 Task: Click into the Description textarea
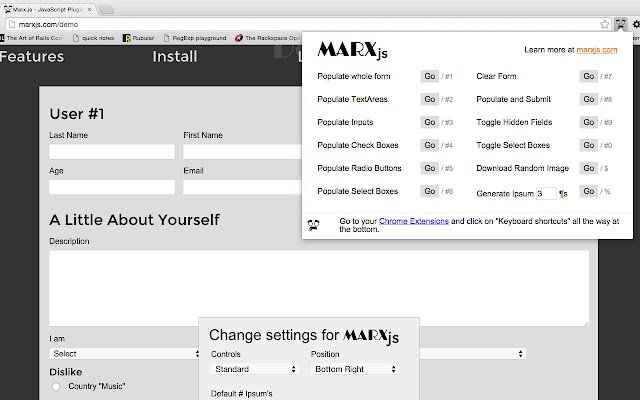tap(319, 288)
